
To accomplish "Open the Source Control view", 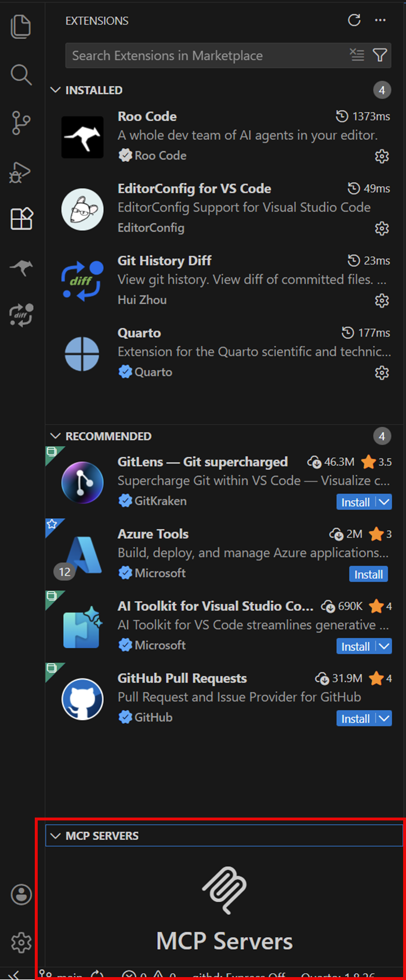I will [21, 123].
